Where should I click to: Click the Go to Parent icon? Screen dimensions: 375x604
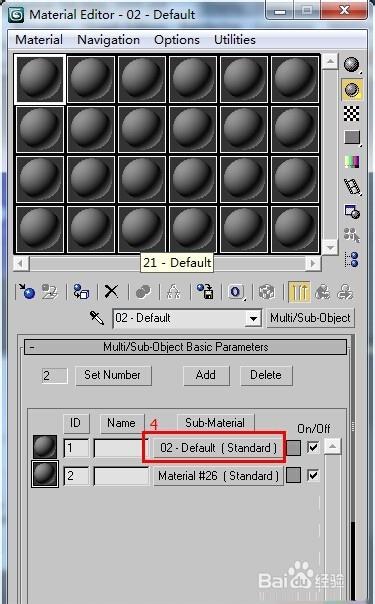(322, 292)
